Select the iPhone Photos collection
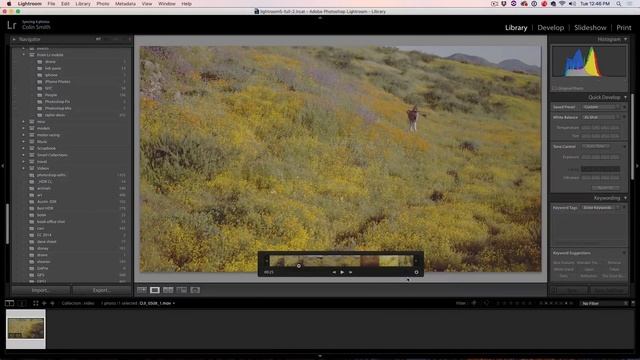Image resolution: width=640 pixels, height=360 pixels. (58, 82)
